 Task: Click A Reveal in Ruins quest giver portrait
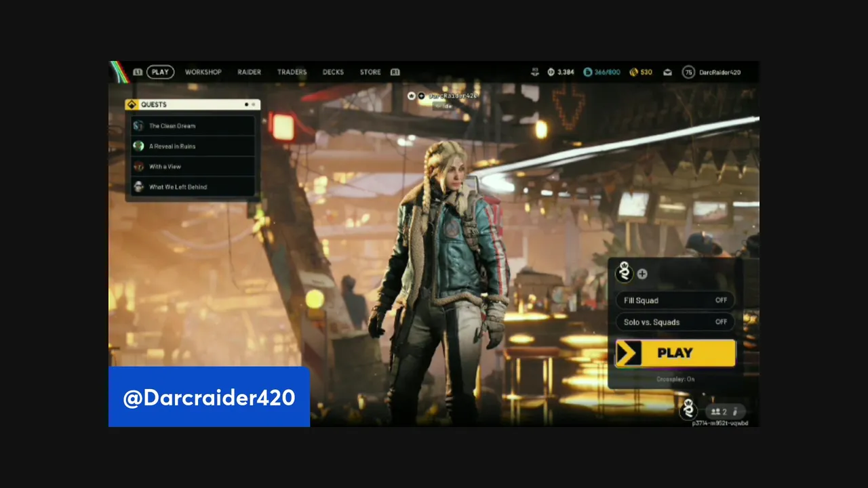coord(138,146)
